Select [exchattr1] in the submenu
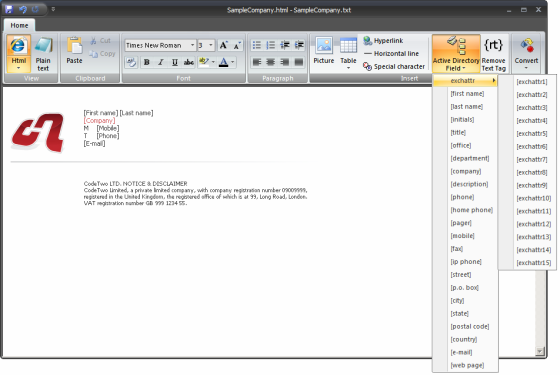This screenshot has height=375, width=560. tap(532, 82)
